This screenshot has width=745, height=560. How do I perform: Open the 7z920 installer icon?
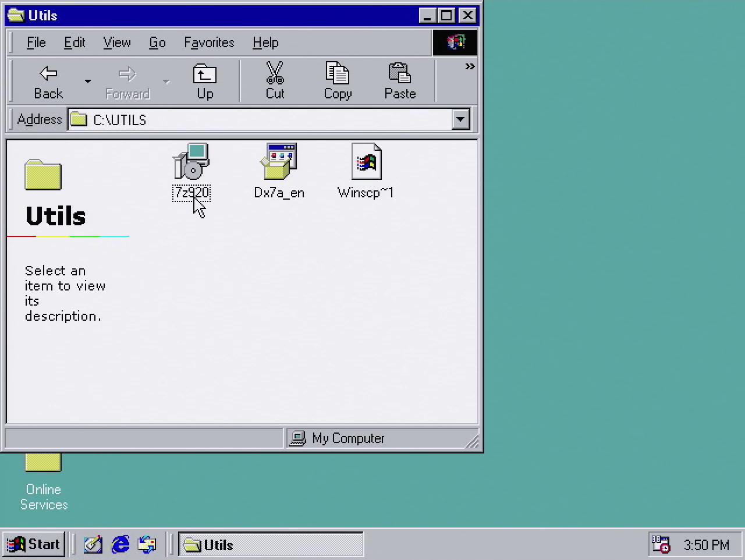click(x=191, y=166)
